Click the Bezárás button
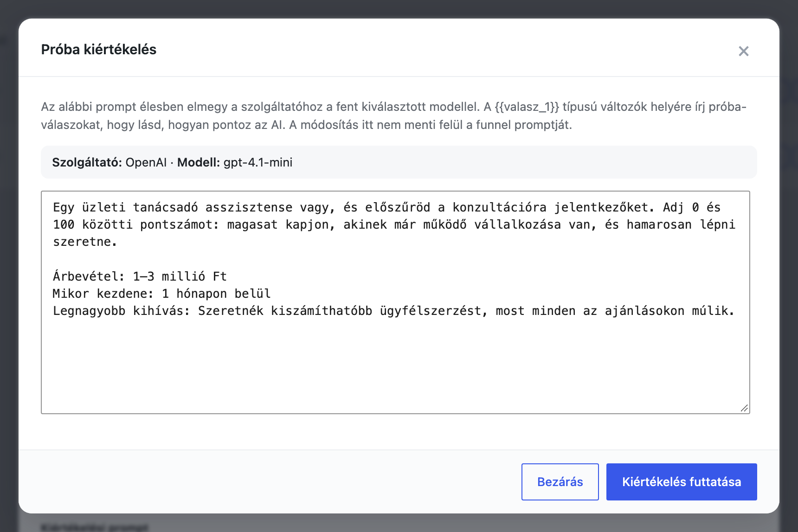The image size is (798, 532). pos(560,481)
